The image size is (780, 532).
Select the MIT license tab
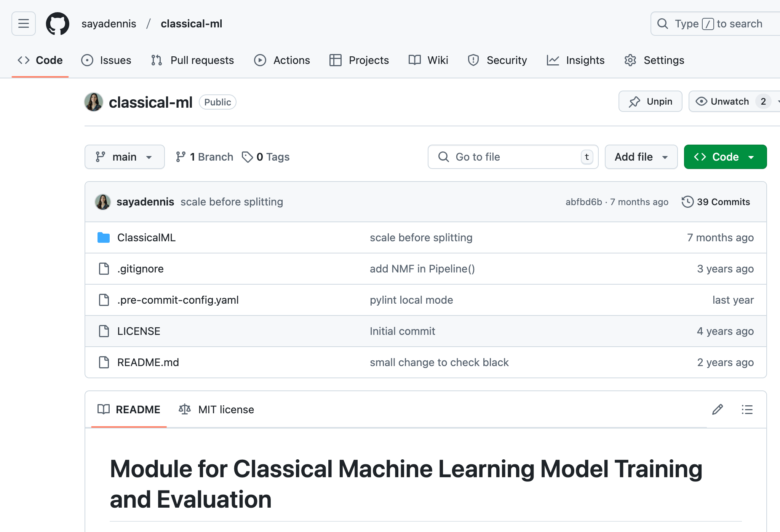(x=216, y=409)
